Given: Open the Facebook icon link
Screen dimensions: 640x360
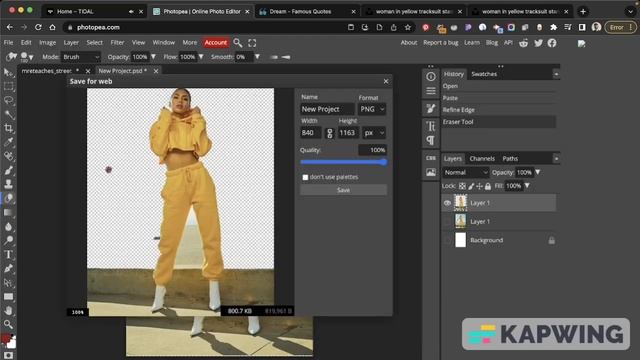Looking at the screenshot, I should coord(552,43).
